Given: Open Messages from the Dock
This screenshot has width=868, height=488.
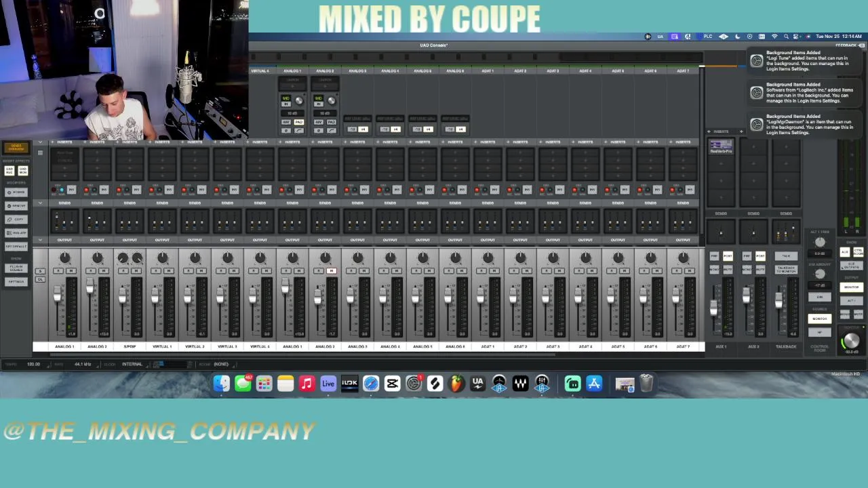Looking at the screenshot, I should tap(243, 384).
